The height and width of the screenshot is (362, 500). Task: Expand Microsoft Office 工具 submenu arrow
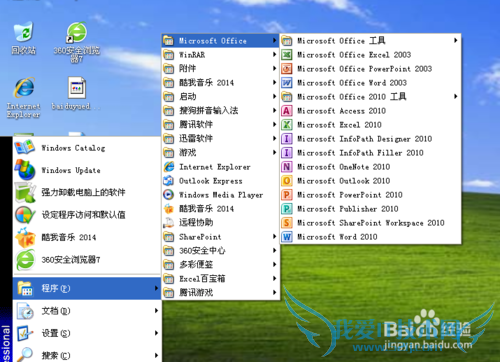click(456, 41)
